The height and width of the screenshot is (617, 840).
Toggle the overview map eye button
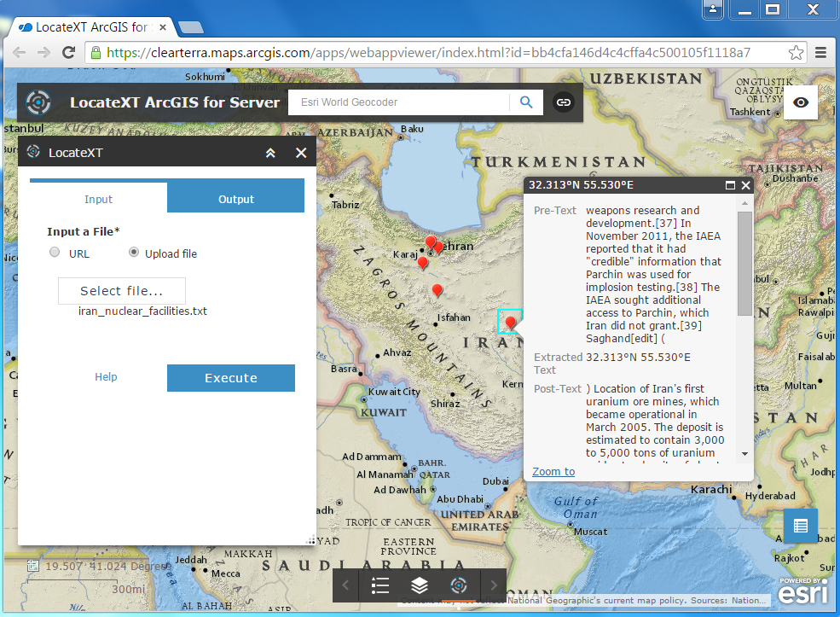click(x=801, y=102)
